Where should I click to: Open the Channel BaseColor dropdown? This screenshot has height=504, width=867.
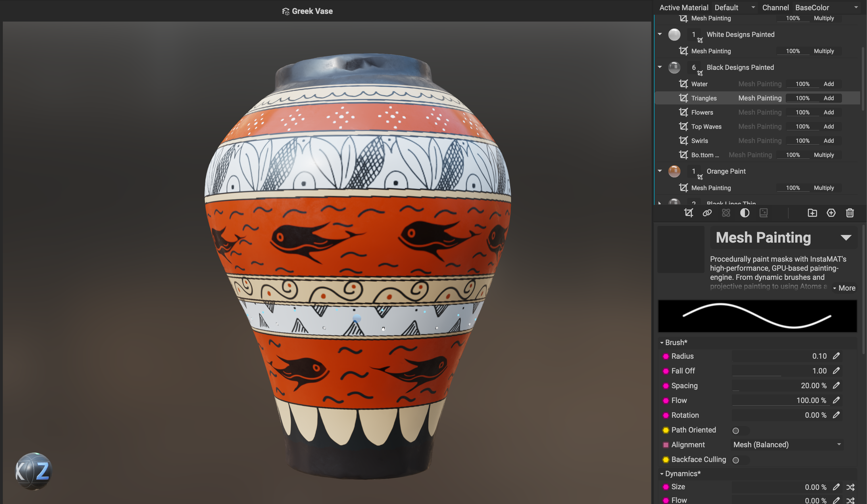826,8
